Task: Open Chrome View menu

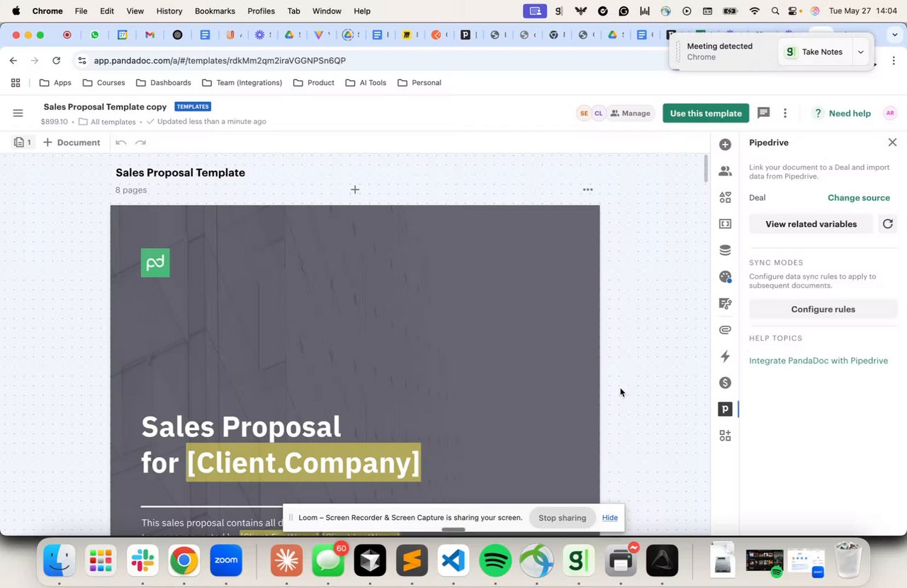Action: [135, 11]
